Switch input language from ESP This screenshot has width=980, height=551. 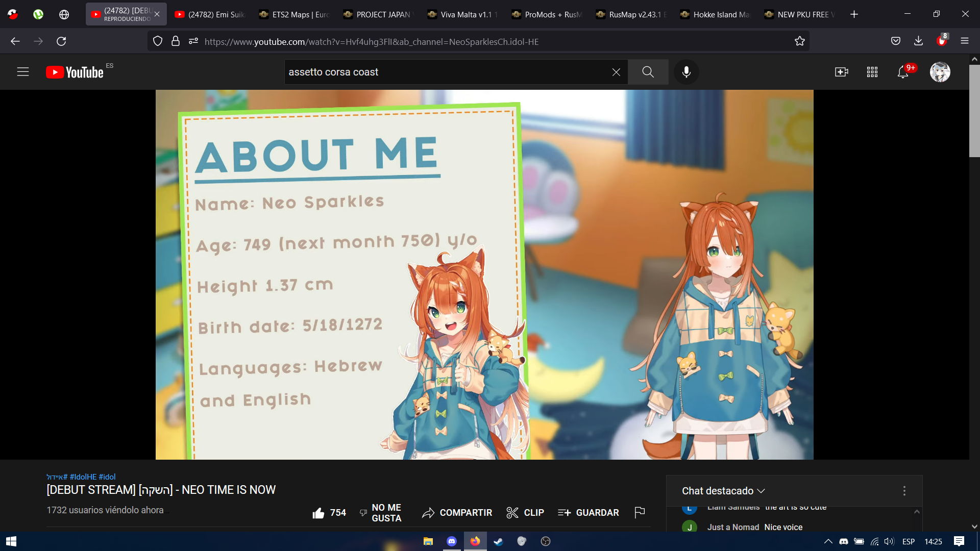(x=909, y=541)
